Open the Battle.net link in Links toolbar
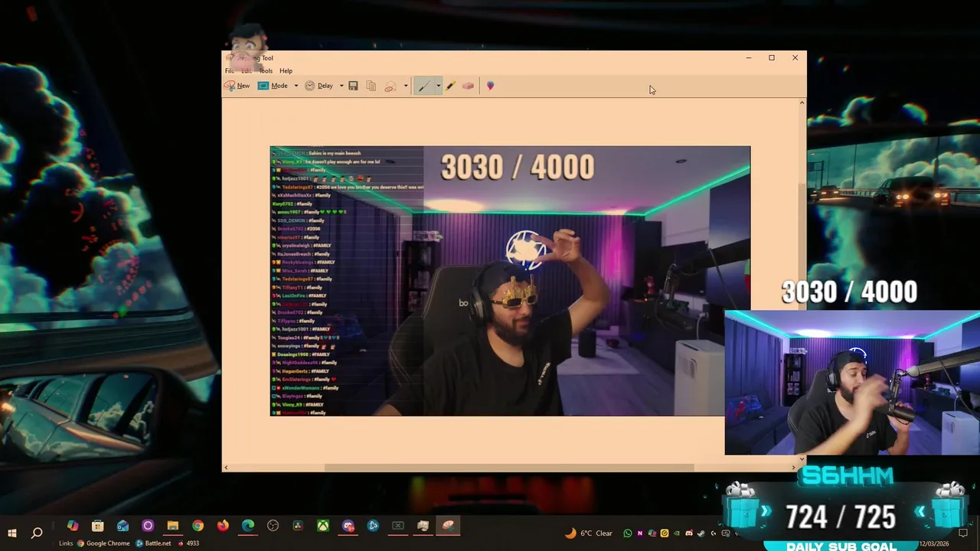This screenshot has width=980, height=551. pos(153,543)
